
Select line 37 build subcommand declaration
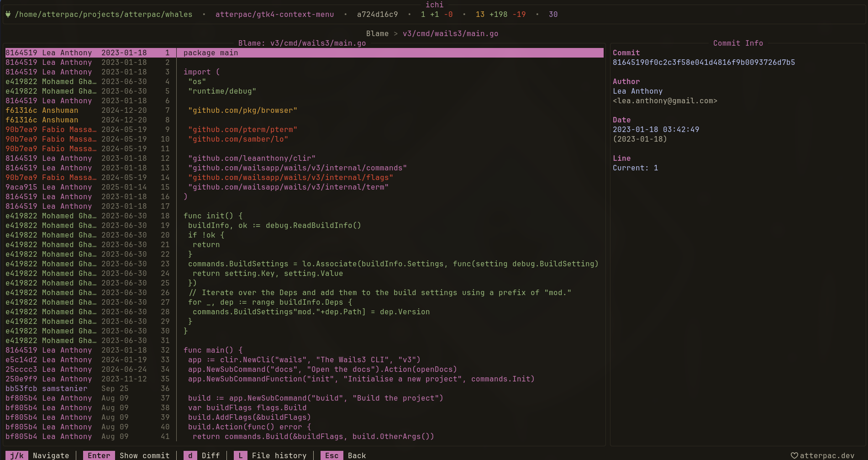(304, 398)
